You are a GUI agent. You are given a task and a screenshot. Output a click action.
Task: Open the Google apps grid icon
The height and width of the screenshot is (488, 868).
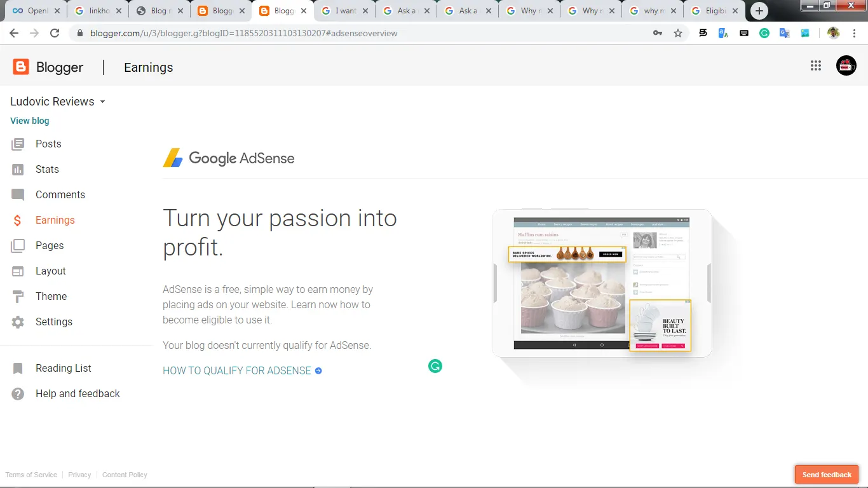click(816, 66)
